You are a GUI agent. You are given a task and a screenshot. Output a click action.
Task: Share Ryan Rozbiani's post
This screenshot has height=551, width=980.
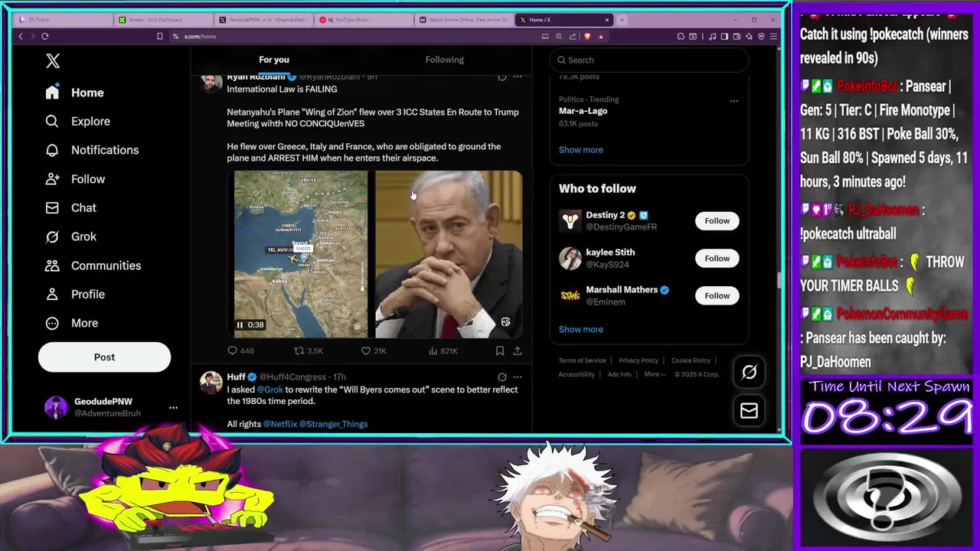(518, 350)
